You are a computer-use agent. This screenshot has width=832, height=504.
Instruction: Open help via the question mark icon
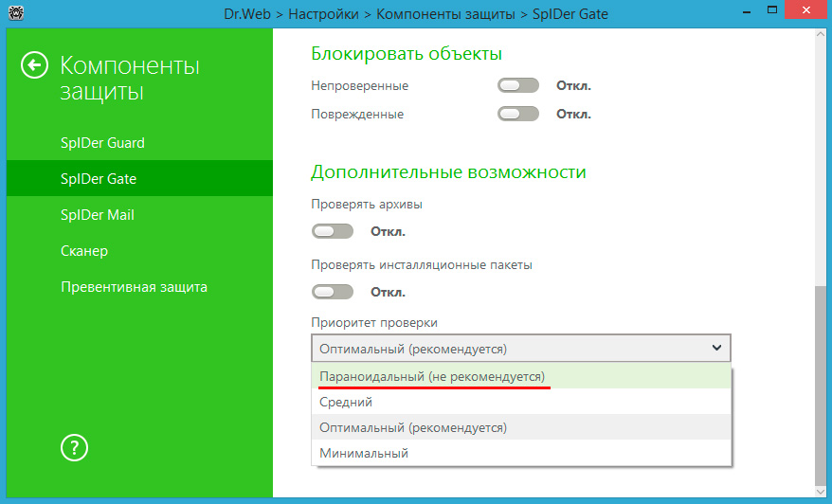pyautogui.click(x=74, y=448)
